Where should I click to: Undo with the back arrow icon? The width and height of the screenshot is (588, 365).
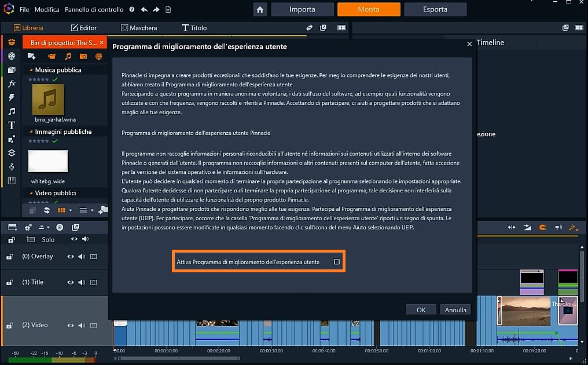[144, 9]
